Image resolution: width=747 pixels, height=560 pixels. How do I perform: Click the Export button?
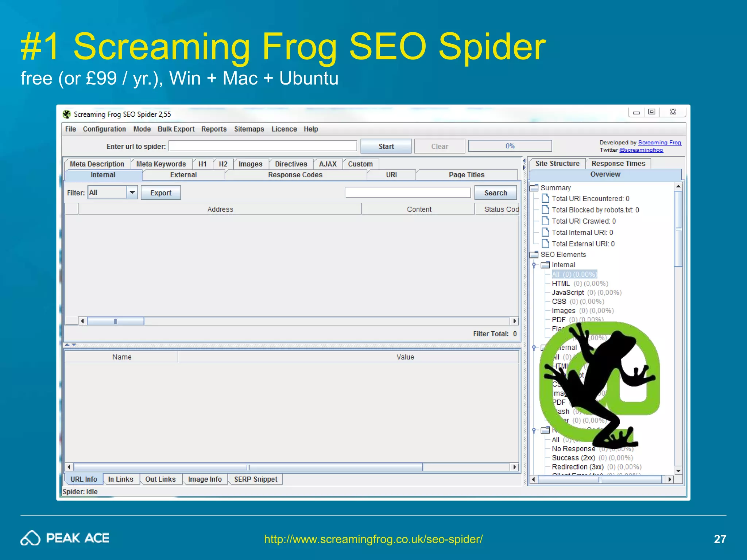161,193
